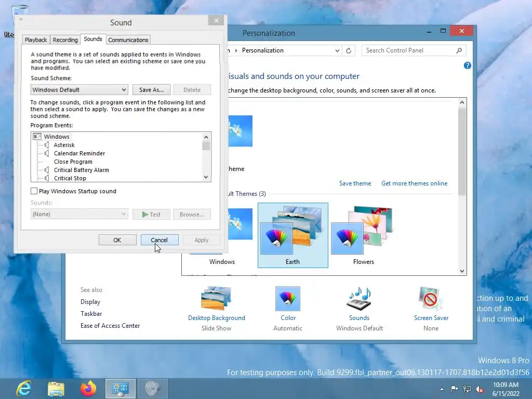Open the clock showing 10:09 AM

click(506, 389)
